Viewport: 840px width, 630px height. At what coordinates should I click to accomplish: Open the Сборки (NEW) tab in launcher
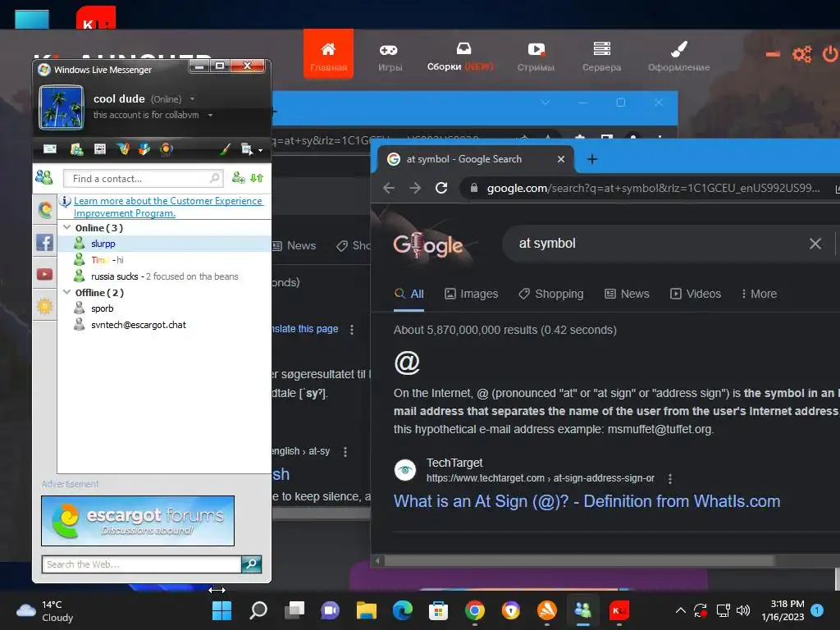460,57
